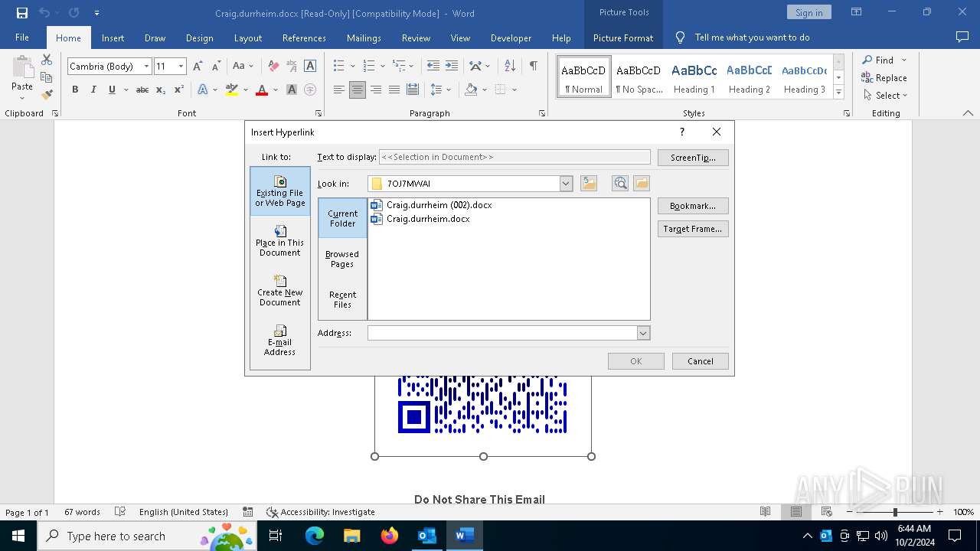Select the Browsed Pages tab

click(342, 259)
